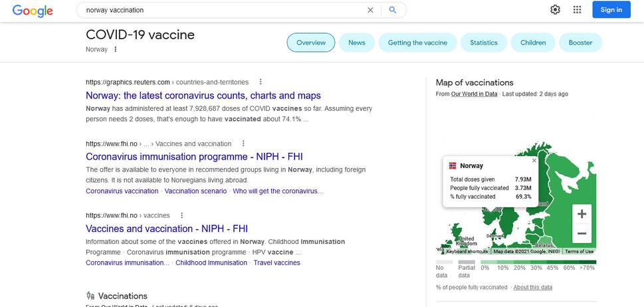Viewport: 644px width, 307px height.
Task: Clear the search box with X icon
Action: click(370, 10)
